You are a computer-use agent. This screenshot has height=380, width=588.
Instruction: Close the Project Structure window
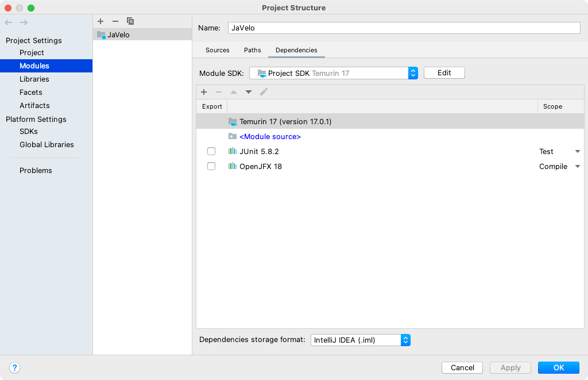pyautogui.click(x=8, y=8)
